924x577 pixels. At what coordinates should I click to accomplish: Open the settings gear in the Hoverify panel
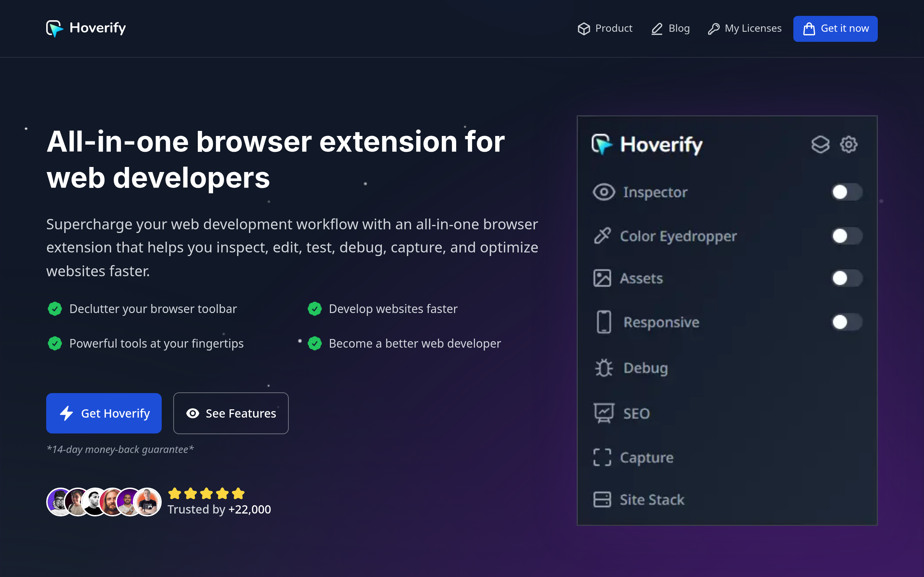pos(848,145)
